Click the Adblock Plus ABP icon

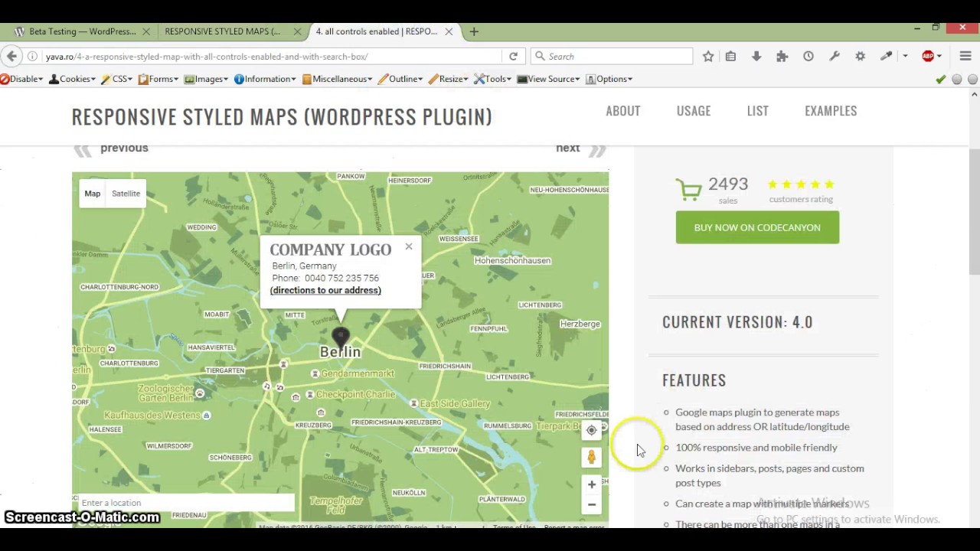[x=929, y=56]
